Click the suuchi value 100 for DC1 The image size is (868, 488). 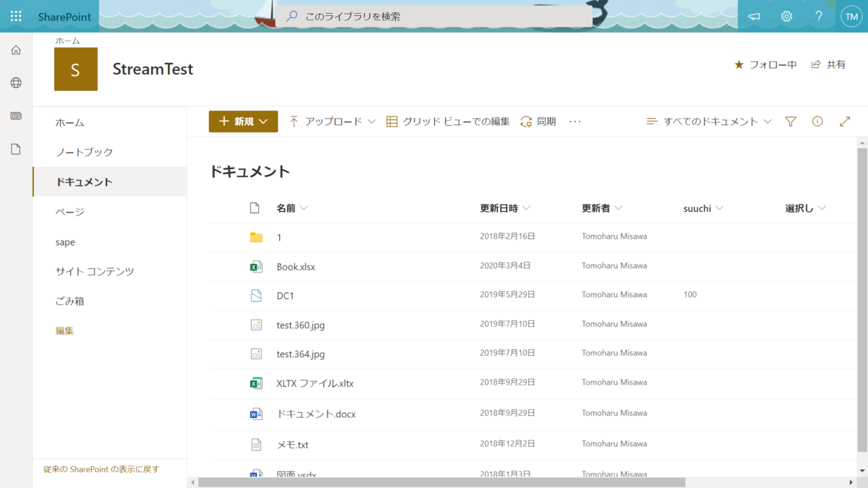click(690, 295)
